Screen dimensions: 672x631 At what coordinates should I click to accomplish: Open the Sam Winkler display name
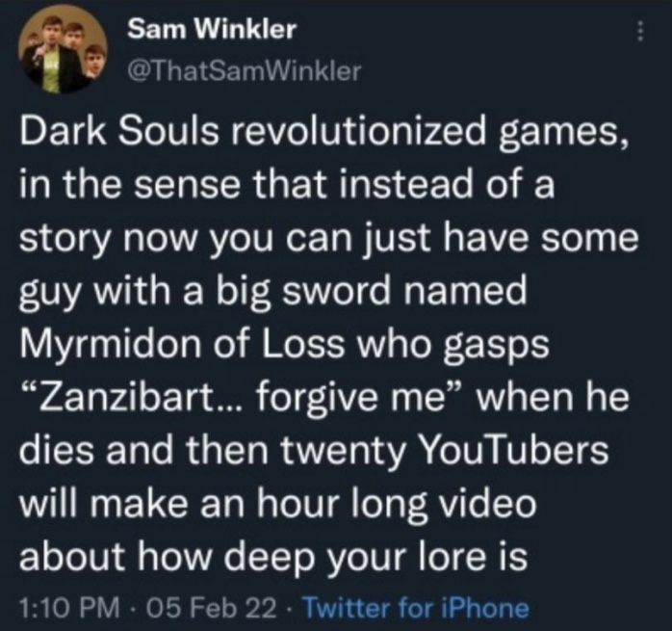(x=212, y=30)
